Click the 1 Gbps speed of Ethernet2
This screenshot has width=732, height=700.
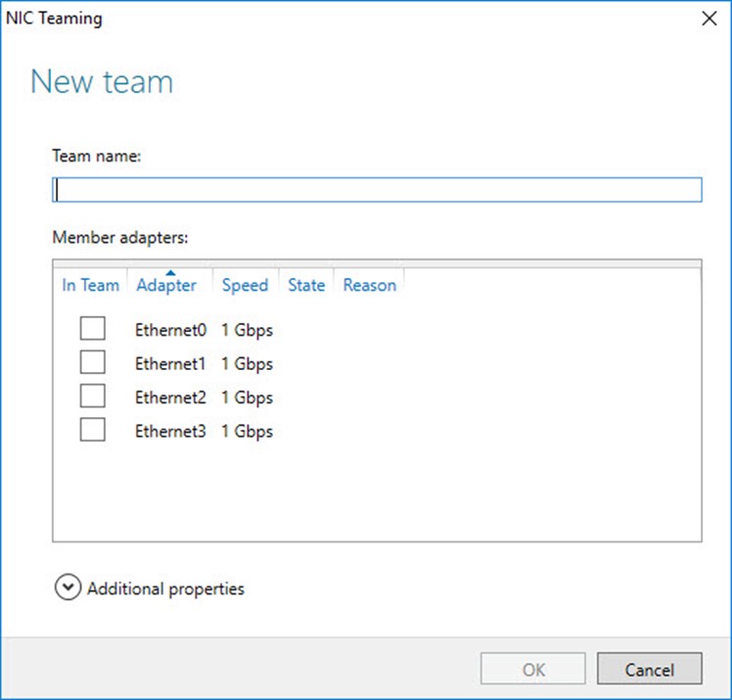[x=247, y=397]
